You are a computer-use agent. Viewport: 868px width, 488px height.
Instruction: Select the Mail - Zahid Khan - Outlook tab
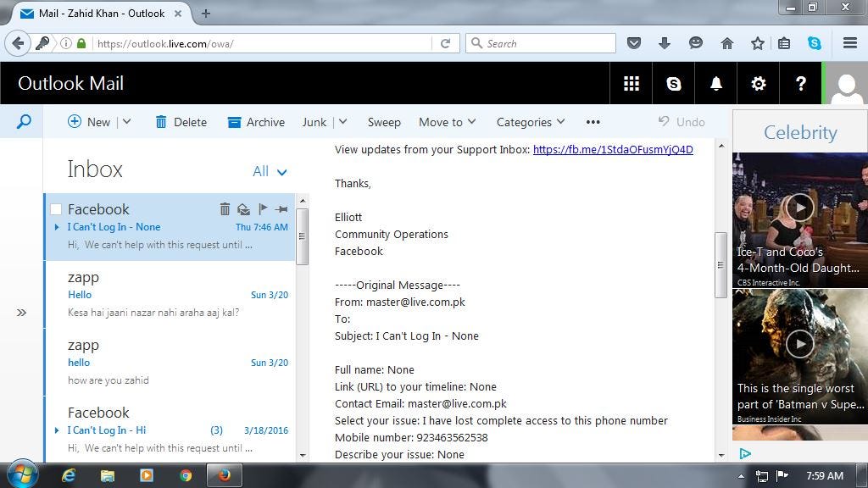pos(101,14)
